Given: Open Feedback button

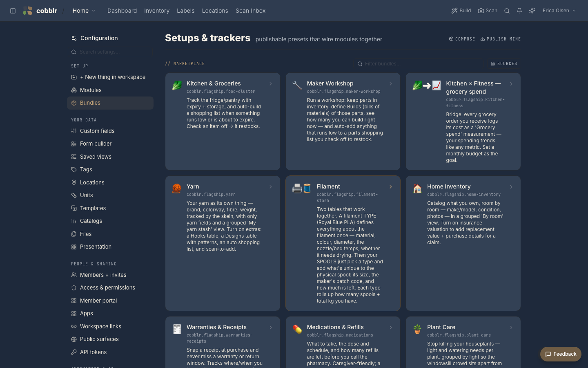Looking at the screenshot, I should (x=561, y=354).
